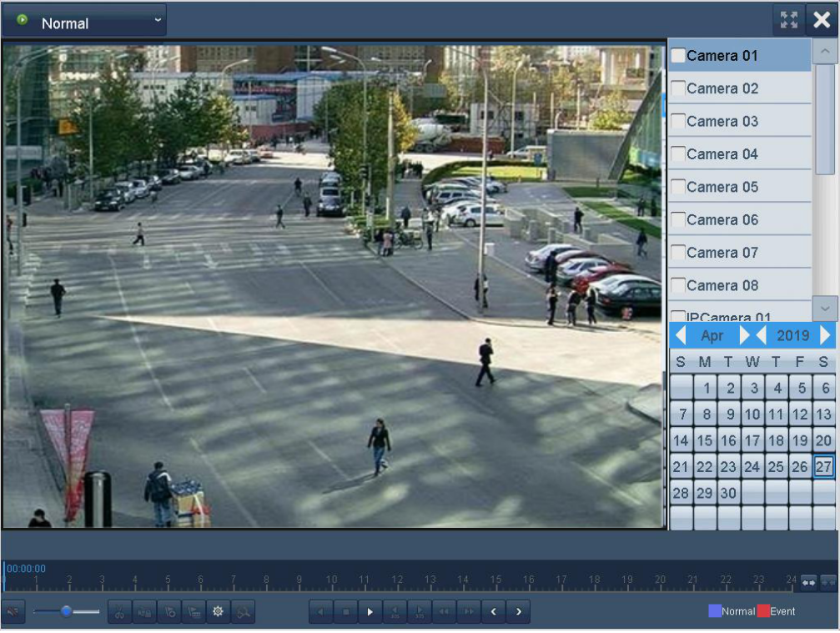Select April 15 in the calendar
The height and width of the screenshot is (633, 840).
pos(705,441)
